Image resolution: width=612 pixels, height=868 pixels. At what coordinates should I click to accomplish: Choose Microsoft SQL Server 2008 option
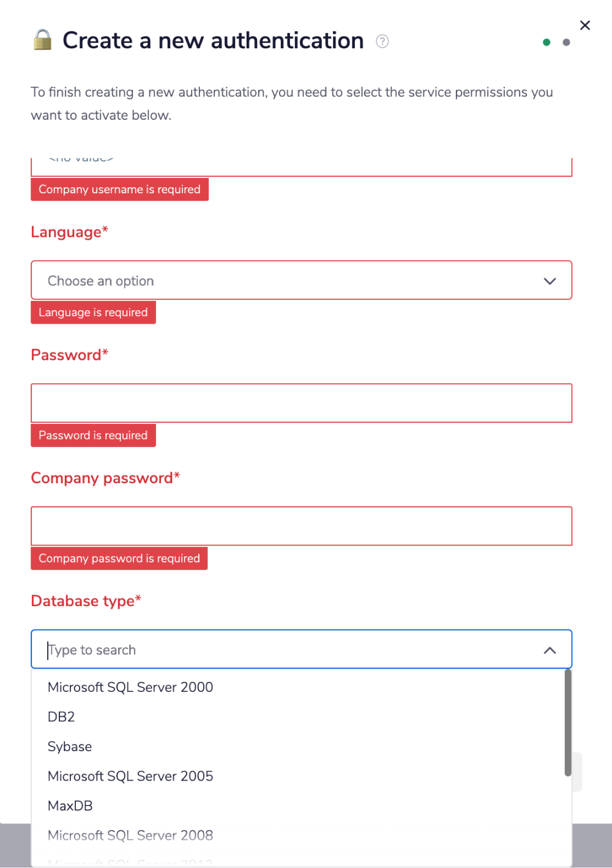click(130, 835)
